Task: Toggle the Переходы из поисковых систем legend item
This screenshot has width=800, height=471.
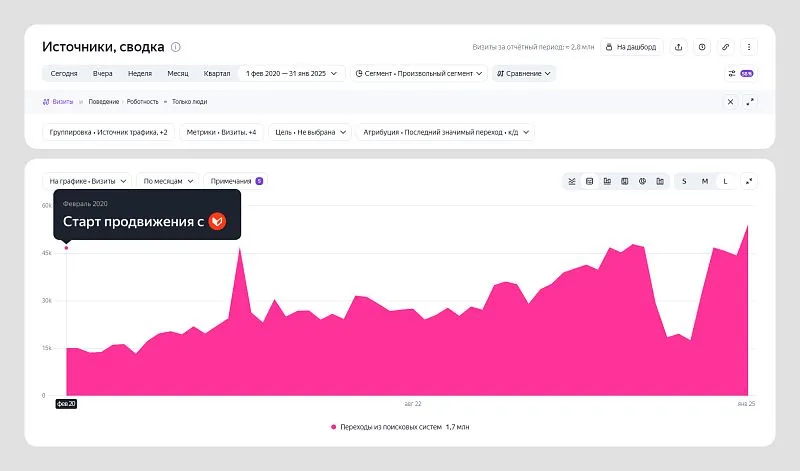Action: (x=400, y=427)
